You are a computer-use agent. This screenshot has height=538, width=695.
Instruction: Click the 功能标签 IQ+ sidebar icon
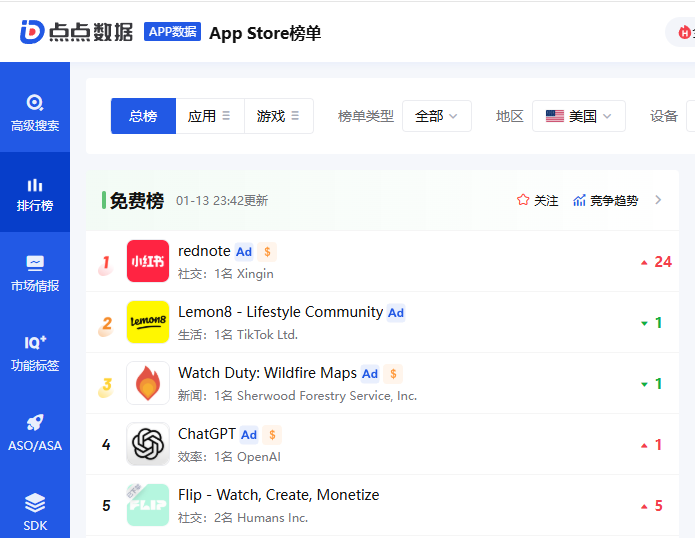coord(35,353)
